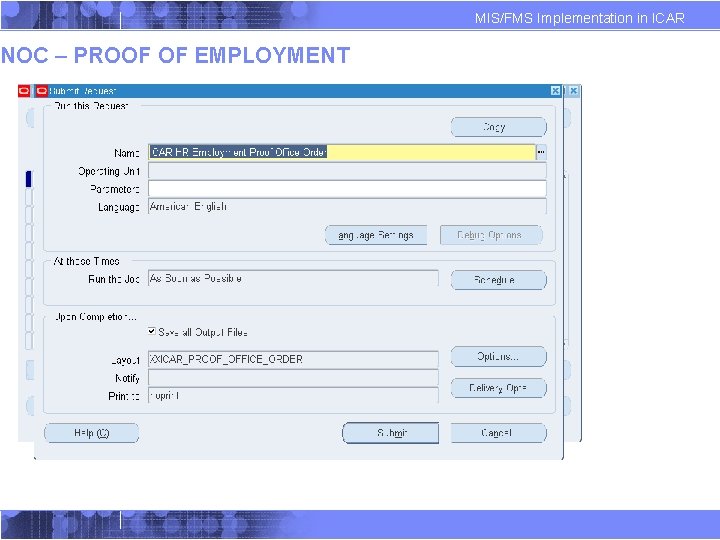720x540 pixels.
Task: Click the Layout field XXICAR_PROOF_OFFICE_ORDER
Action: click(293, 359)
